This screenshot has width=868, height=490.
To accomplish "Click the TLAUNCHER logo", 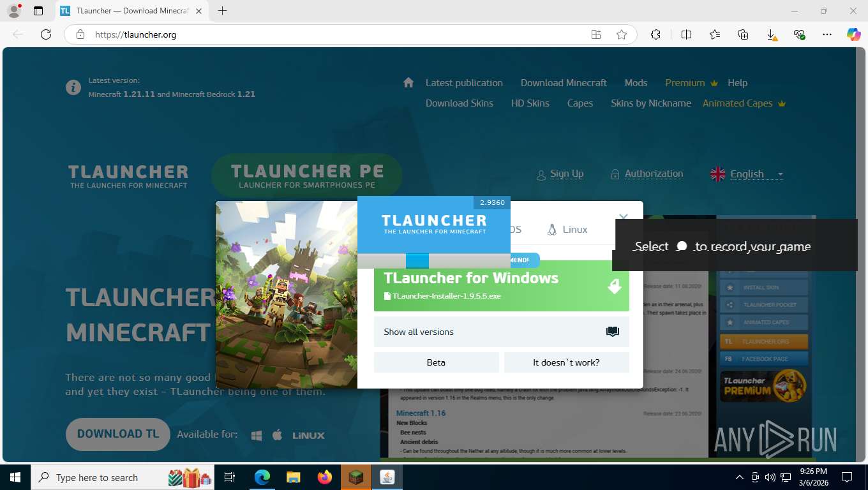I will click(x=128, y=176).
